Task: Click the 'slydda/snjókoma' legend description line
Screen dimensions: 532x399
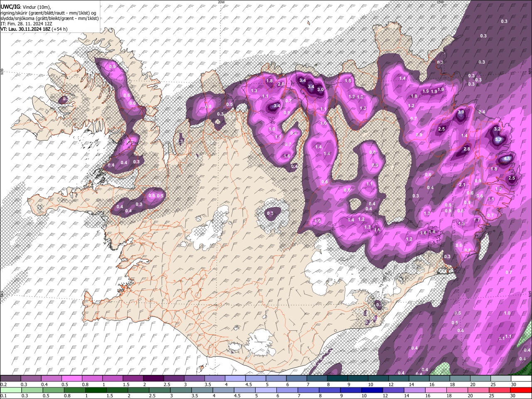Action: pyautogui.click(x=49, y=18)
